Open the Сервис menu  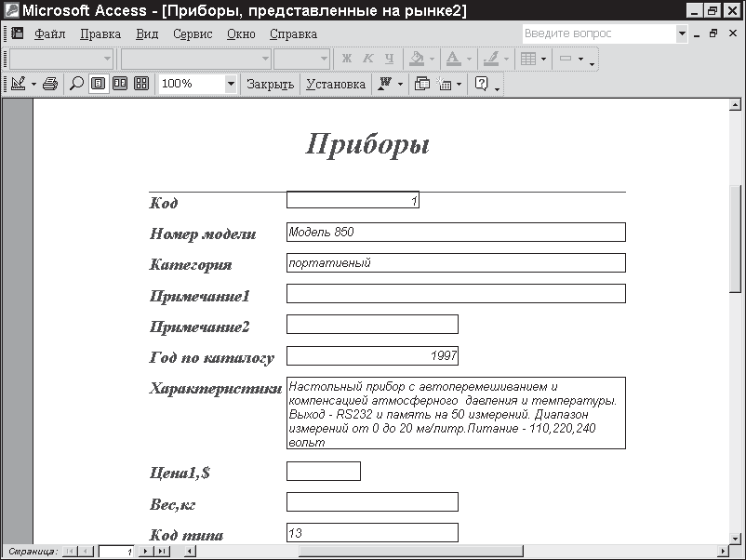click(x=193, y=33)
